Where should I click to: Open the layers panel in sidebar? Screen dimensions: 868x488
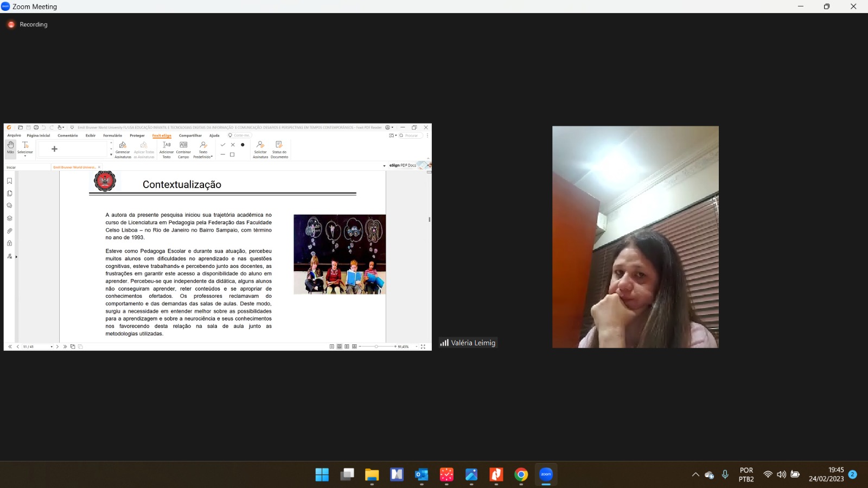pos(10,219)
